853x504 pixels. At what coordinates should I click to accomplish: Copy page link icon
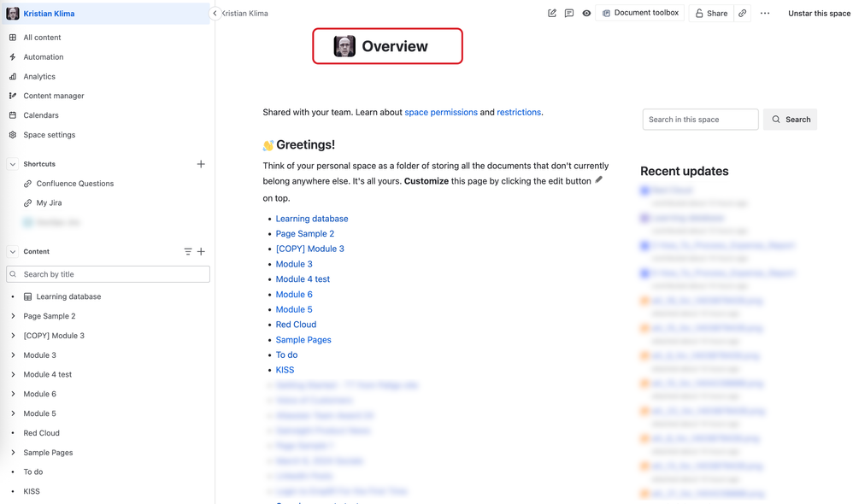click(x=743, y=13)
